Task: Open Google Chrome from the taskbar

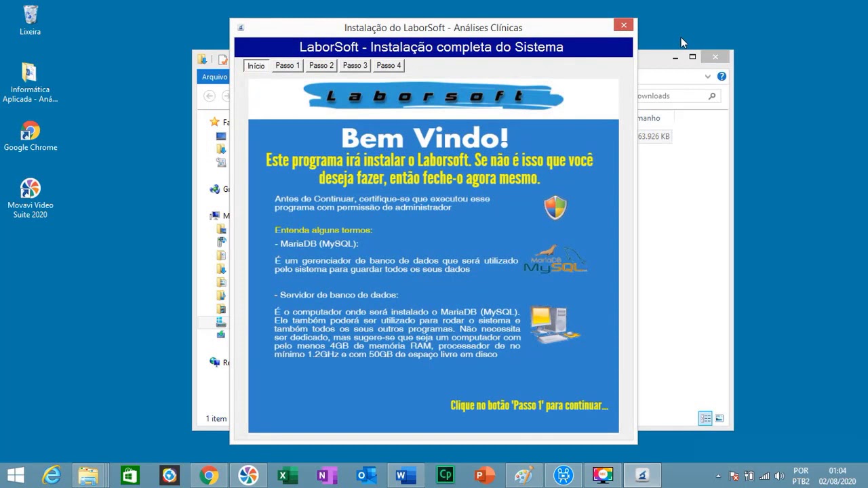Action: tap(209, 475)
